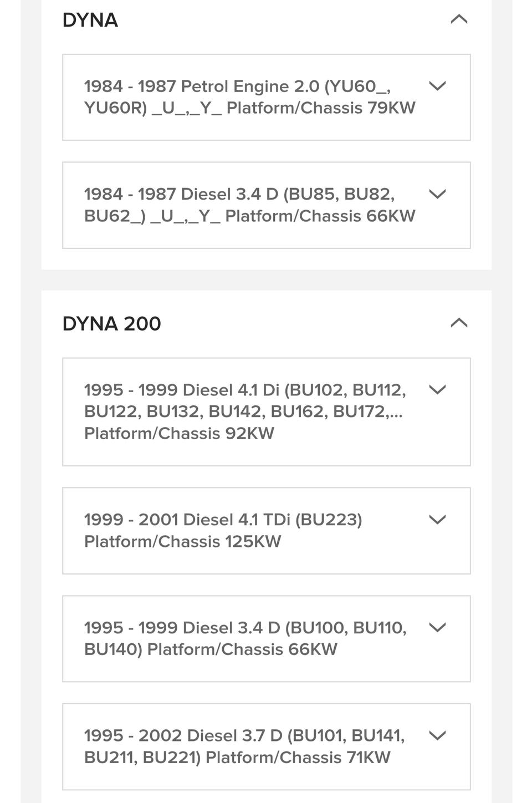Expand chevron of 1984-1987 Petrol Engine 2.0
Image resolution: width=532 pixels, height=803 pixels.
point(437,86)
